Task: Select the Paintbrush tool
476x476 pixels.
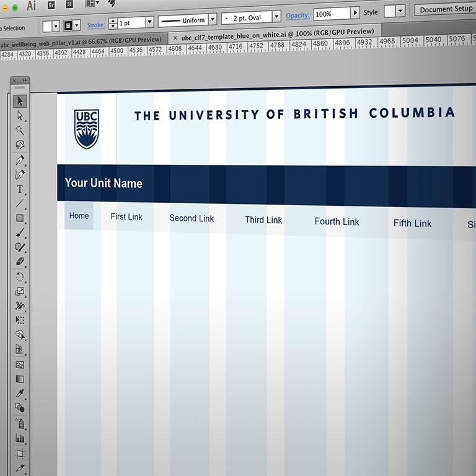Action: pos(20,232)
